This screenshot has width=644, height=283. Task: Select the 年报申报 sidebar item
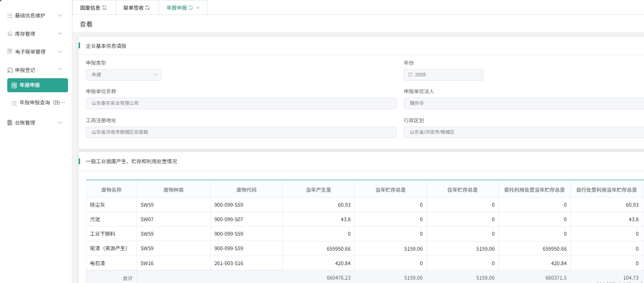38,85
